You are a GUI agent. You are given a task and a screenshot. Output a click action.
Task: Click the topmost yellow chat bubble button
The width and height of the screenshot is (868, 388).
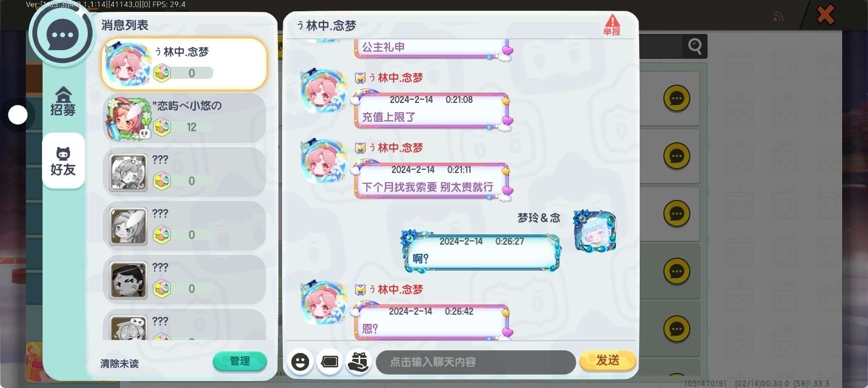pyautogui.click(x=677, y=99)
